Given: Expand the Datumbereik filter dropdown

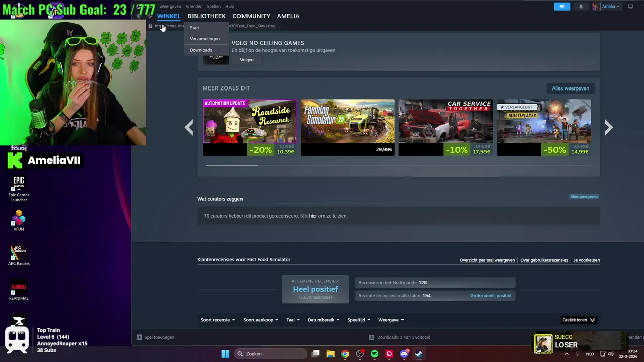Looking at the screenshot, I should [x=324, y=320].
